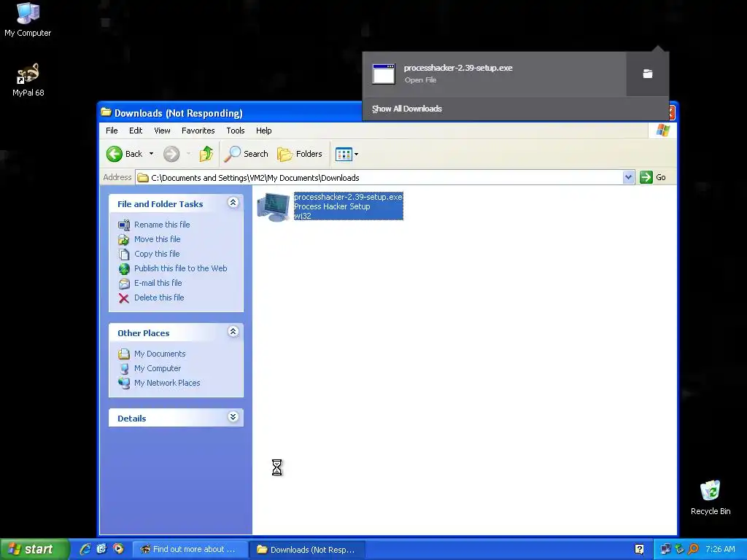Click the publish-to-web globe icon

[124, 269]
